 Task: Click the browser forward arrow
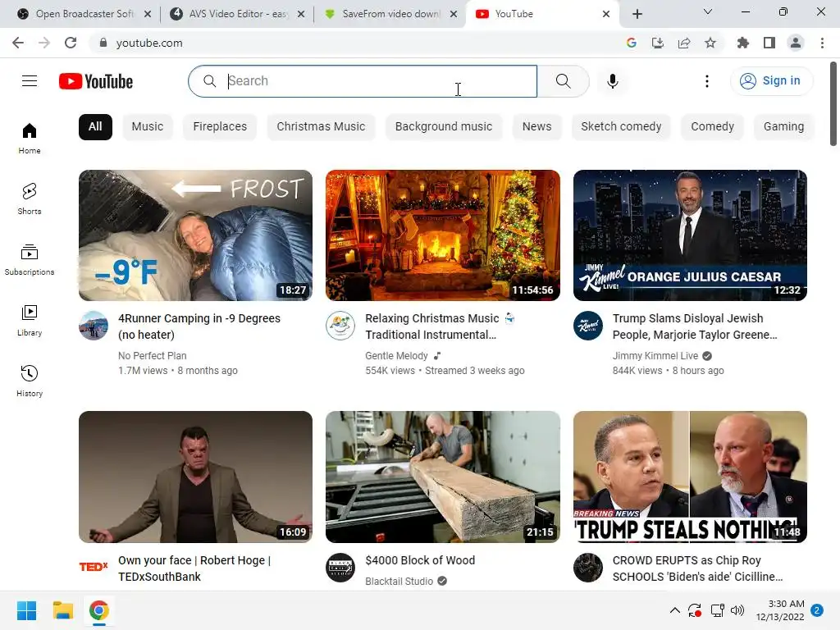pyautogui.click(x=44, y=43)
